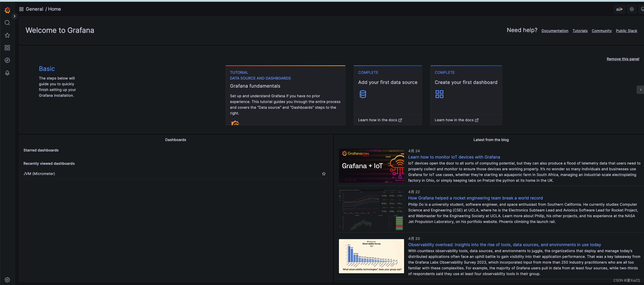The height and width of the screenshot is (285, 644).
Task: Click Learn how in the docs under data source
Action: click(x=380, y=120)
